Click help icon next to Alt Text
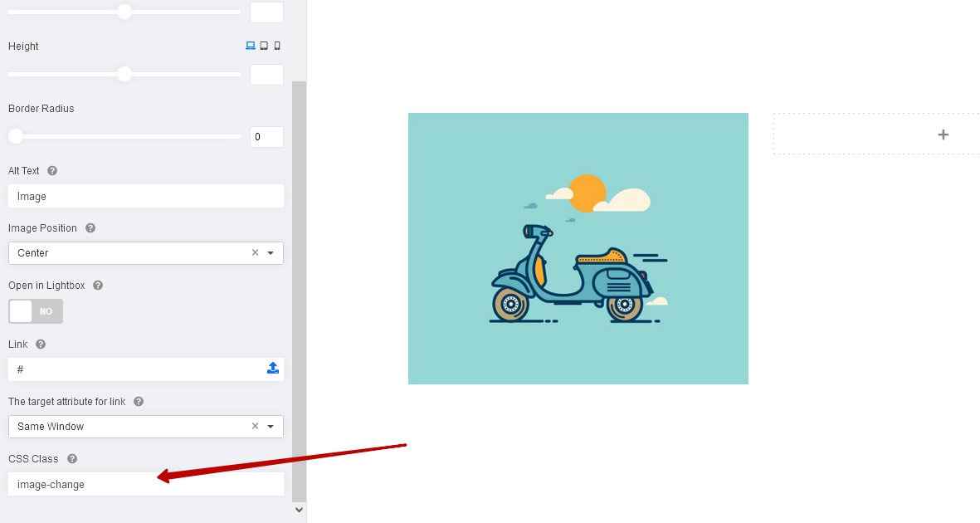Viewport: 980px width, 523px height. [52, 171]
